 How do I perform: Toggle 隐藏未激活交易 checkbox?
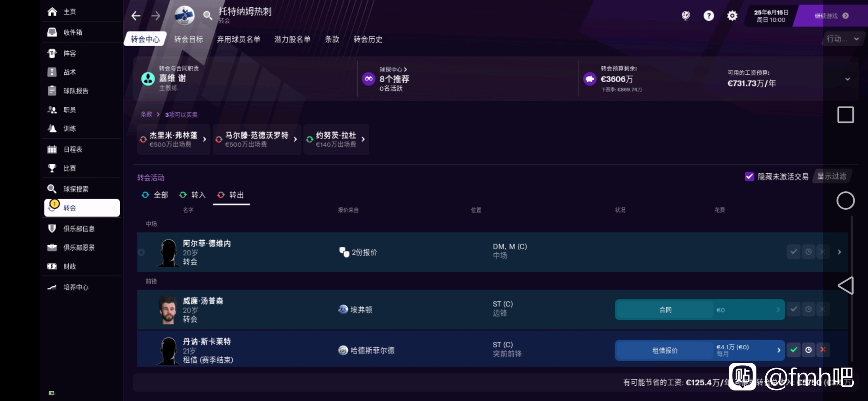pyautogui.click(x=750, y=176)
